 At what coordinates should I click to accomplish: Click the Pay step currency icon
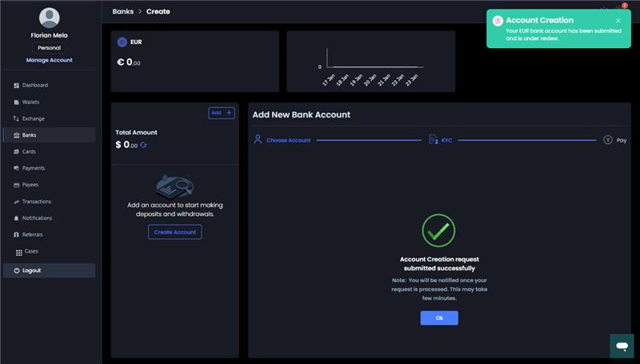coord(608,139)
